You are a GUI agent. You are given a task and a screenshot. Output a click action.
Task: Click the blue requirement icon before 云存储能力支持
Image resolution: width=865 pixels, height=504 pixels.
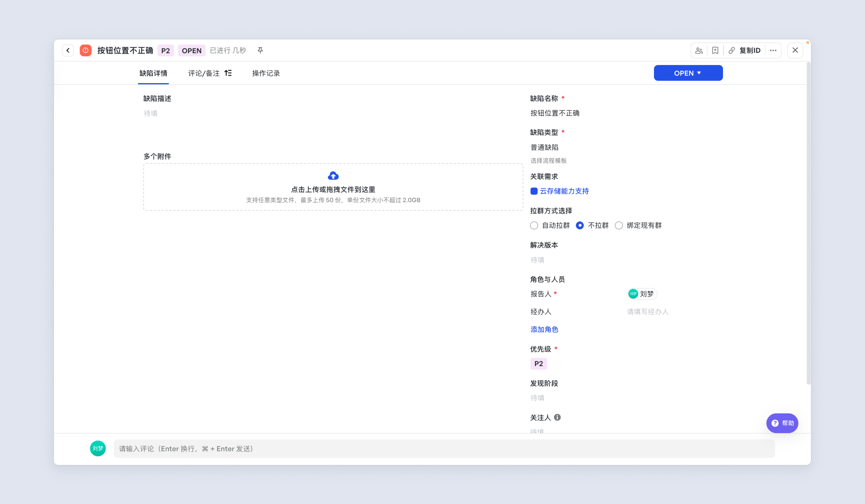click(534, 191)
